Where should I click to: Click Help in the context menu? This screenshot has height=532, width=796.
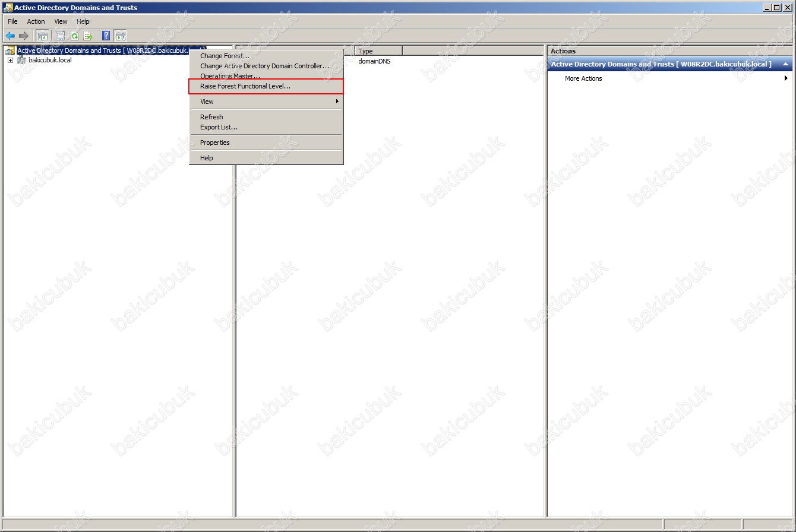(x=266, y=158)
